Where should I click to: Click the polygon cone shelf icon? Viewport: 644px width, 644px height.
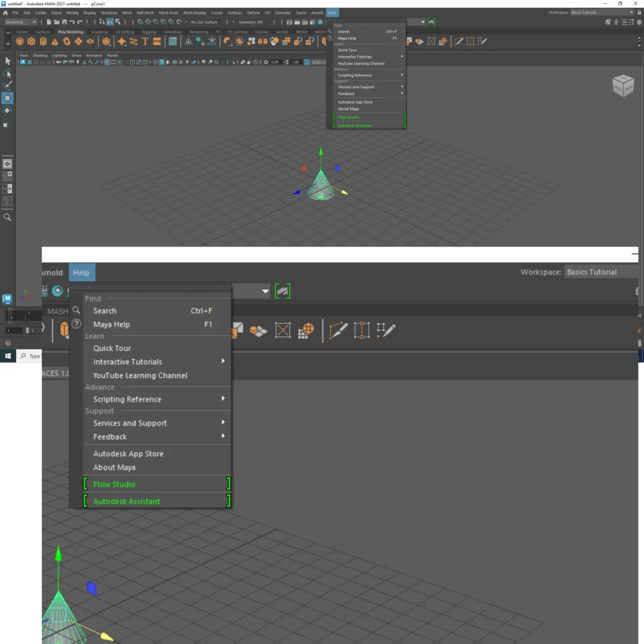tap(55, 42)
